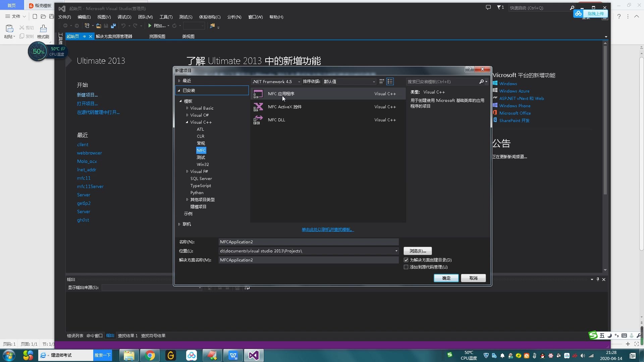The height and width of the screenshot is (362, 644).
Task: Click the Find in Files toolbar icon
Action: coord(212,26)
